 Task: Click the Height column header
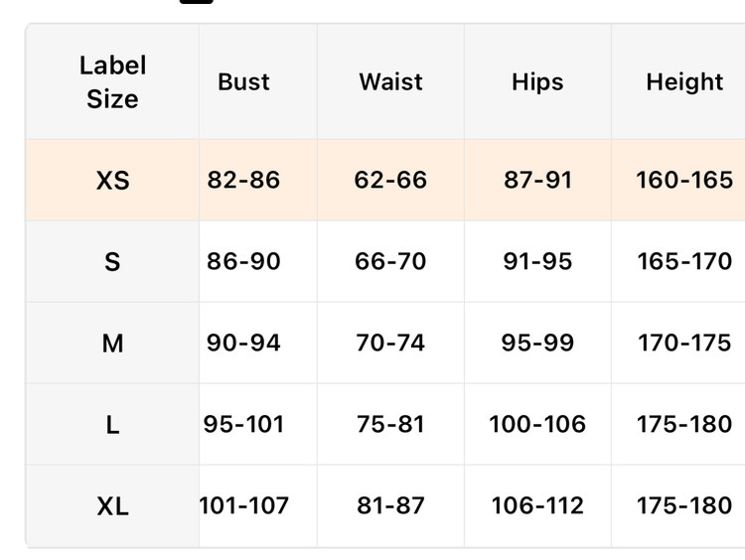[x=684, y=81]
